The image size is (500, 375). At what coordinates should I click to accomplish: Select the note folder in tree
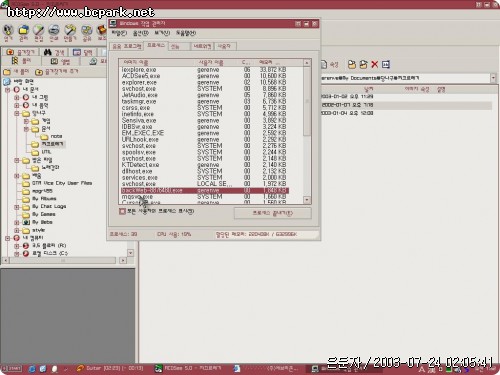56,136
